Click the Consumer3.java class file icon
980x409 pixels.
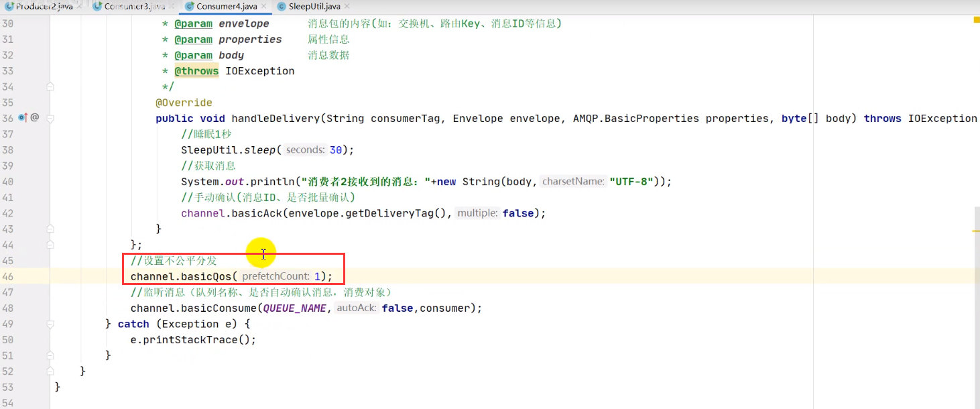(97, 7)
